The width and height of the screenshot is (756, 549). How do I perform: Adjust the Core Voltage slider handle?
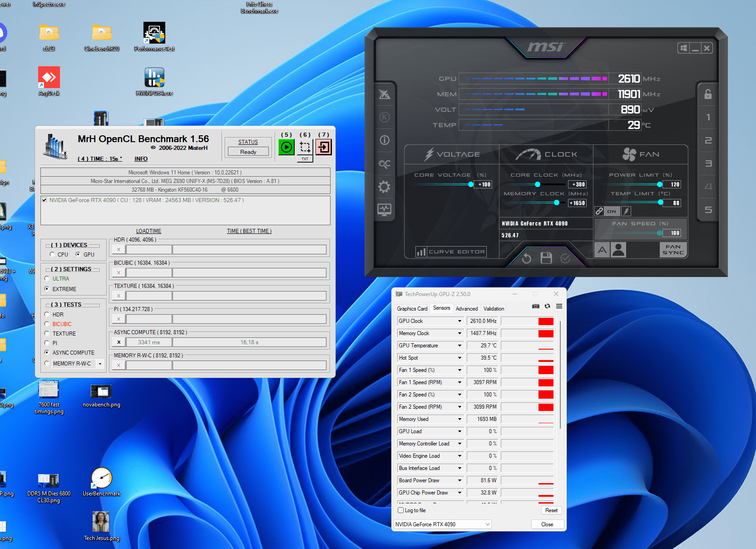click(x=471, y=184)
